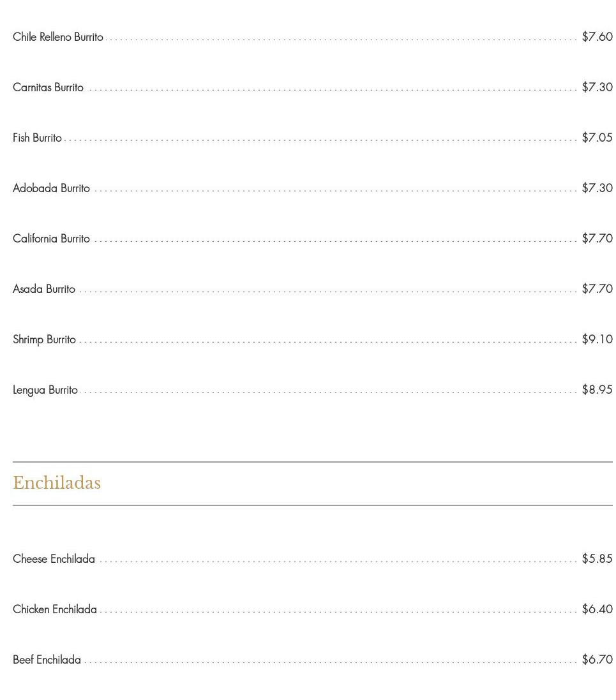This screenshot has width=616, height=700.
Task: Click the California Burrito item name
Action: pyautogui.click(x=51, y=239)
